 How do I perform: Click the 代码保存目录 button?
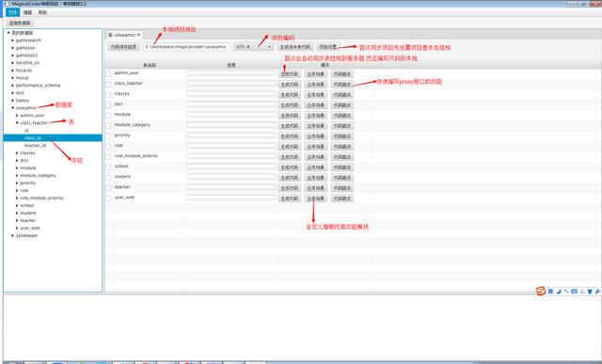[x=123, y=46]
